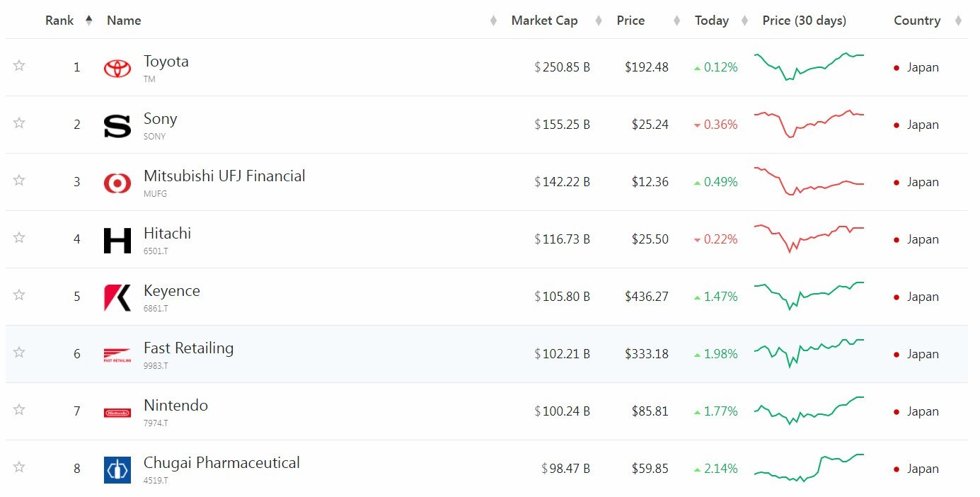
Task: Click the Mitsubishi UFJ Financial logo
Action: [x=117, y=183]
